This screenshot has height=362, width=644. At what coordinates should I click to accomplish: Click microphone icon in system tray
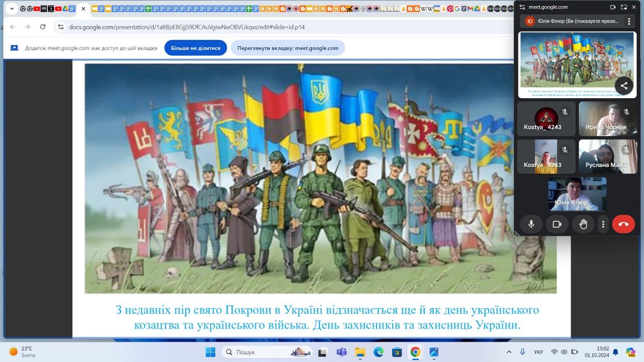pos(522,352)
